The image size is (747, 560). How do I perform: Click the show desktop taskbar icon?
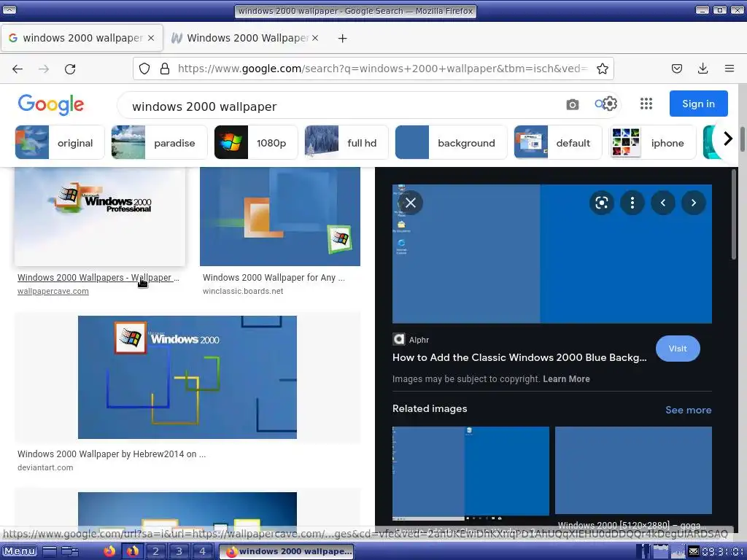point(50,551)
